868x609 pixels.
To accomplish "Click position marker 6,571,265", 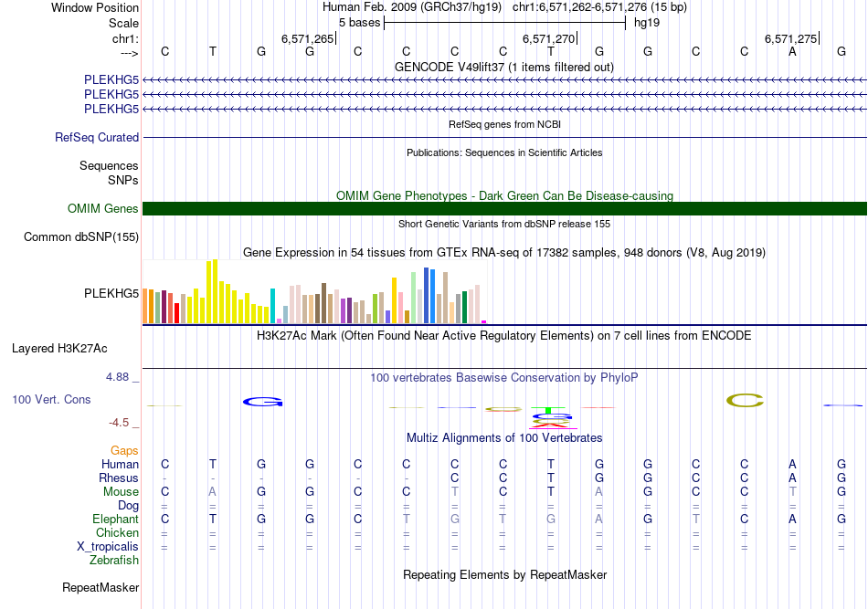I will click(x=308, y=38).
